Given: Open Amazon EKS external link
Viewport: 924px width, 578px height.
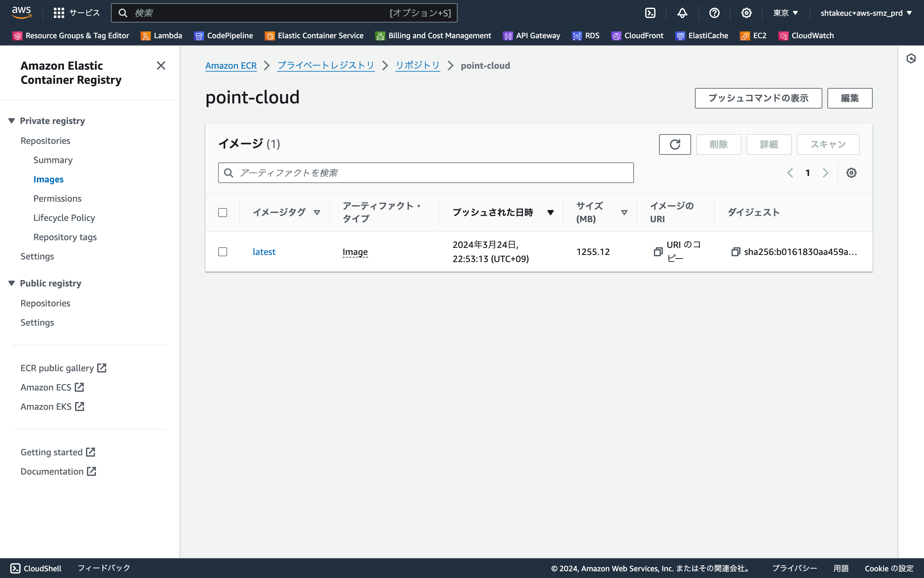Looking at the screenshot, I should (52, 406).
